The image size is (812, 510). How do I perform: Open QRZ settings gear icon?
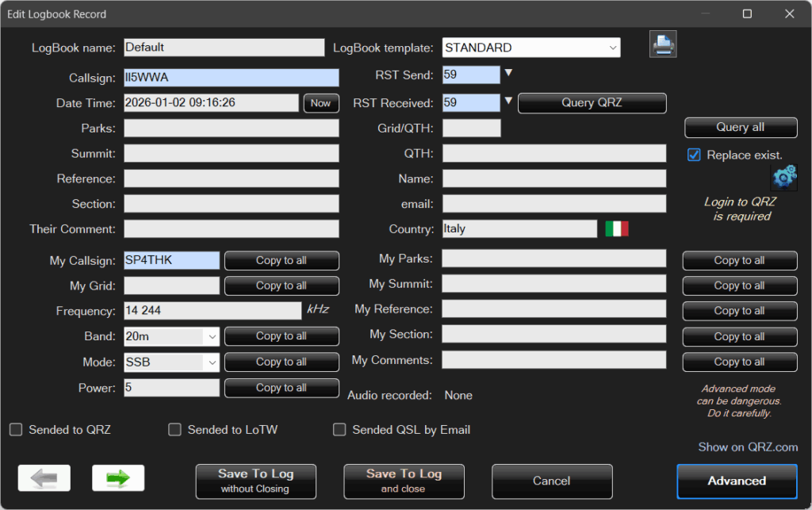tap(784, 177)
